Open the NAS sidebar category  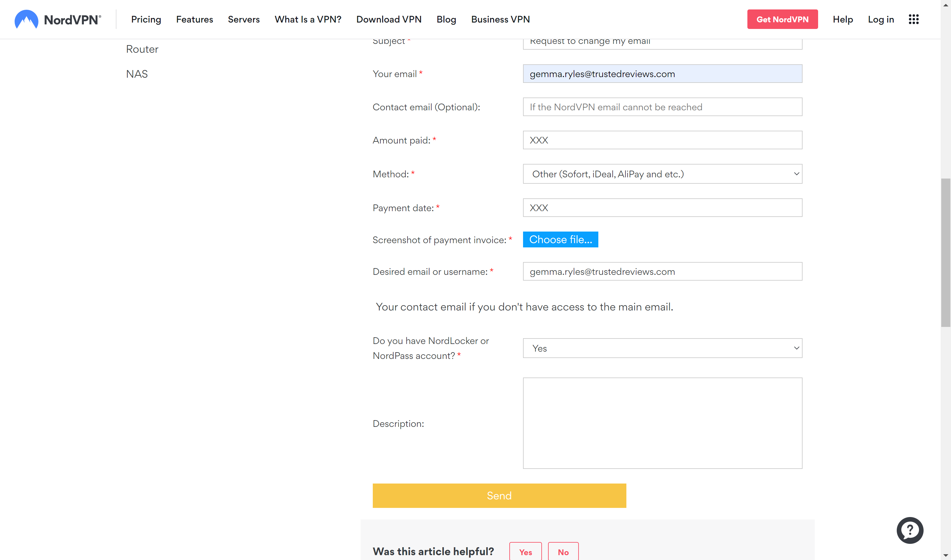tap(137, 74)
